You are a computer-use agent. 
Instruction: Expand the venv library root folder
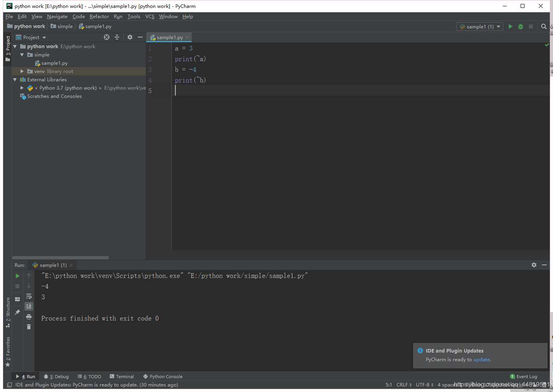tap(22, 71)
